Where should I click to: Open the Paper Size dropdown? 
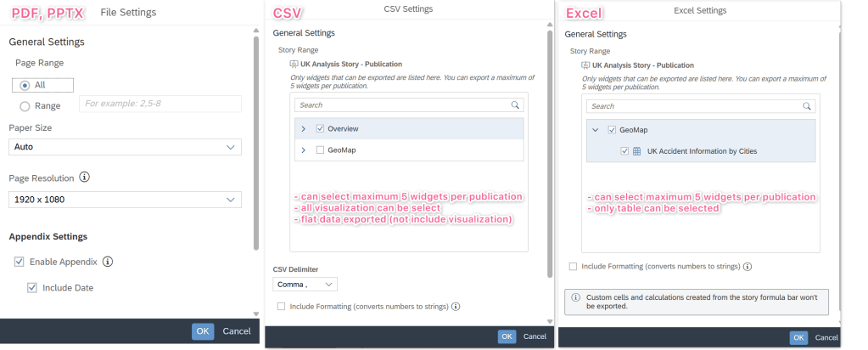(x=125, y=147)
